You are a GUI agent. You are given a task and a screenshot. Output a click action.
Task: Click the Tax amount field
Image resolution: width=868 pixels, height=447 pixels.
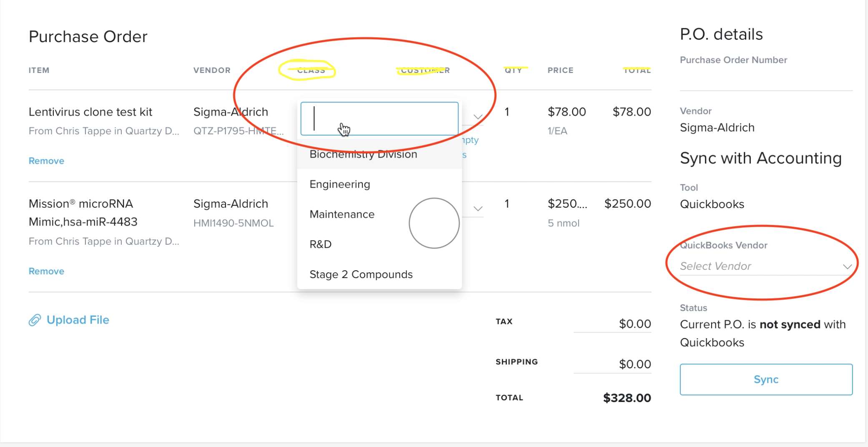(x=612, y=324)
